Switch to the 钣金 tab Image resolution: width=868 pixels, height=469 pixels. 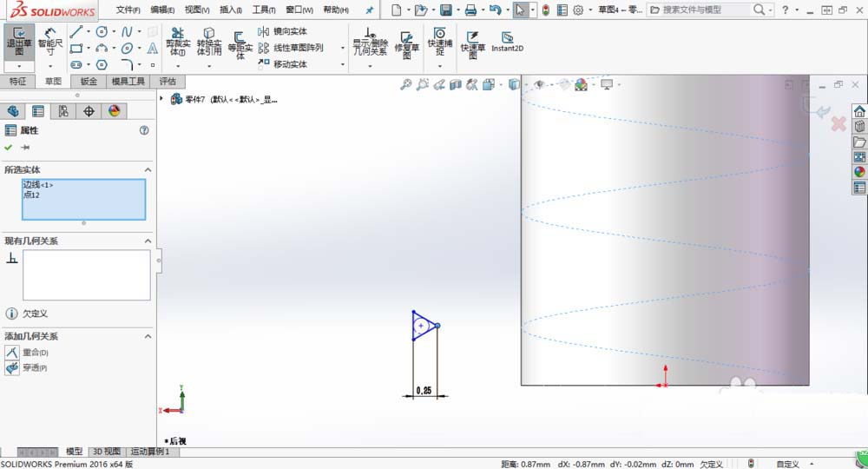pyautogui.click(x=89, y=82)
